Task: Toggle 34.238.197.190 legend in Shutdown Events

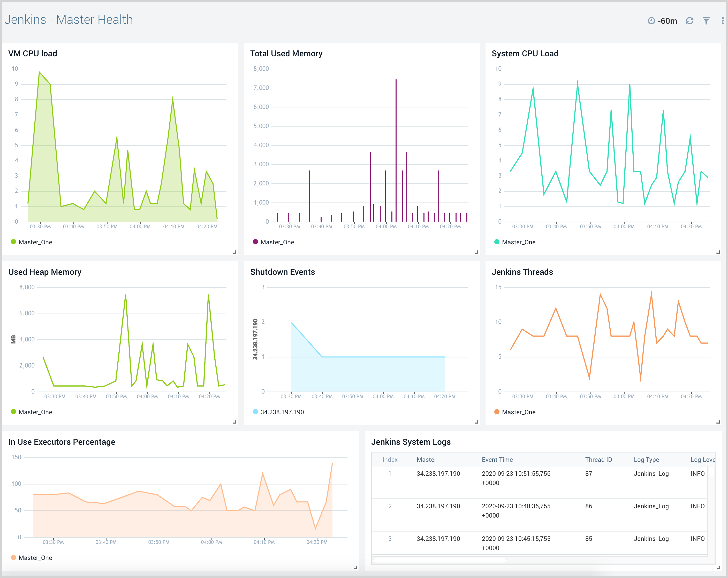Action: coord(282,412)
